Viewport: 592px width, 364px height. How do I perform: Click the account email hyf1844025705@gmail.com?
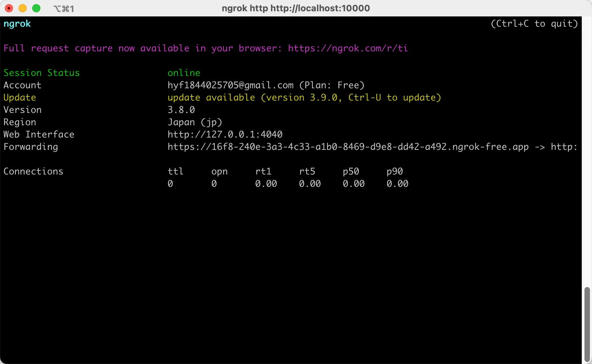230,85
